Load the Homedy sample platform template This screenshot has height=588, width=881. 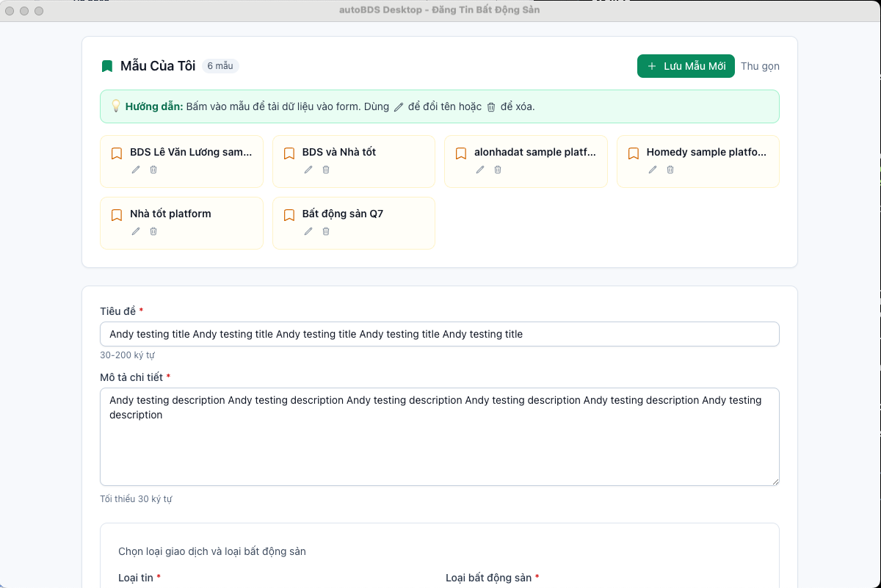[698, 161]
